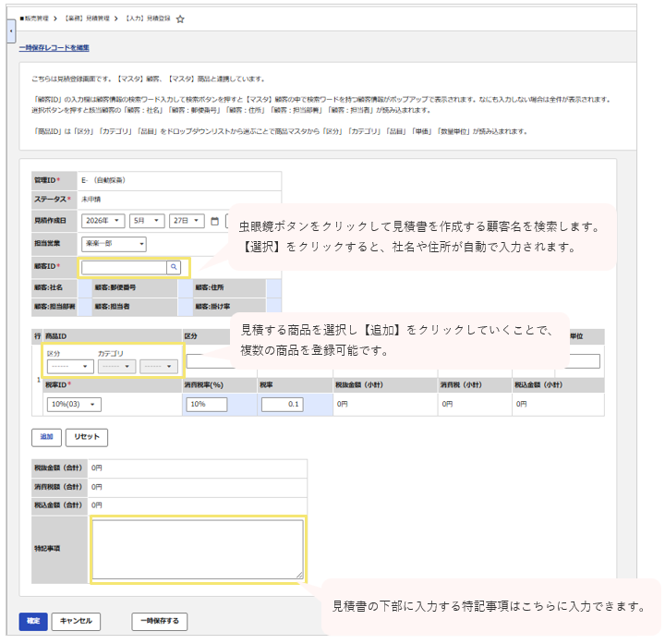Focus the 顧客ID input field
665x644 pixels.
(x=125, y=267)
